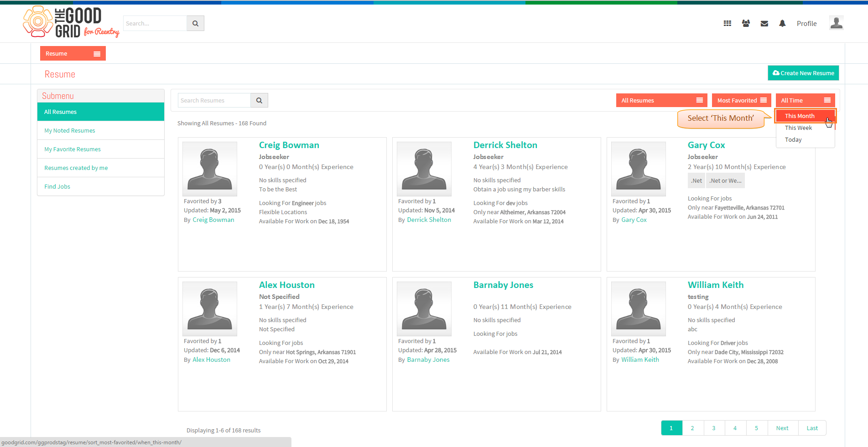
Task: Click Derrick Shelton's profile photo thumbnail
Action: coord(424,169)
